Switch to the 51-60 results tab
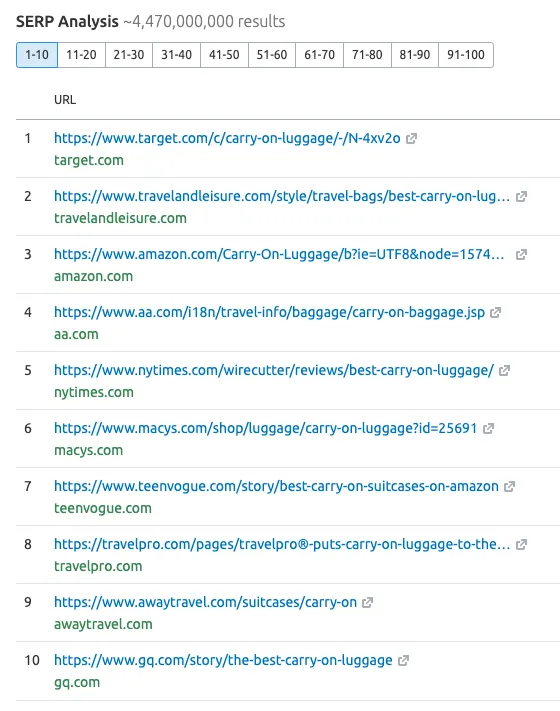The height and width of the screenshot is (711, 560). 272,55
